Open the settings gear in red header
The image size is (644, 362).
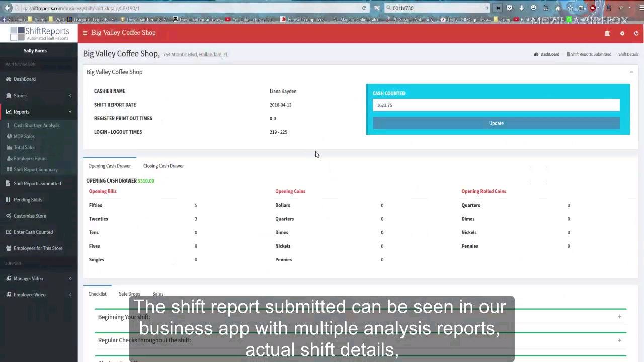coord(622,33)
